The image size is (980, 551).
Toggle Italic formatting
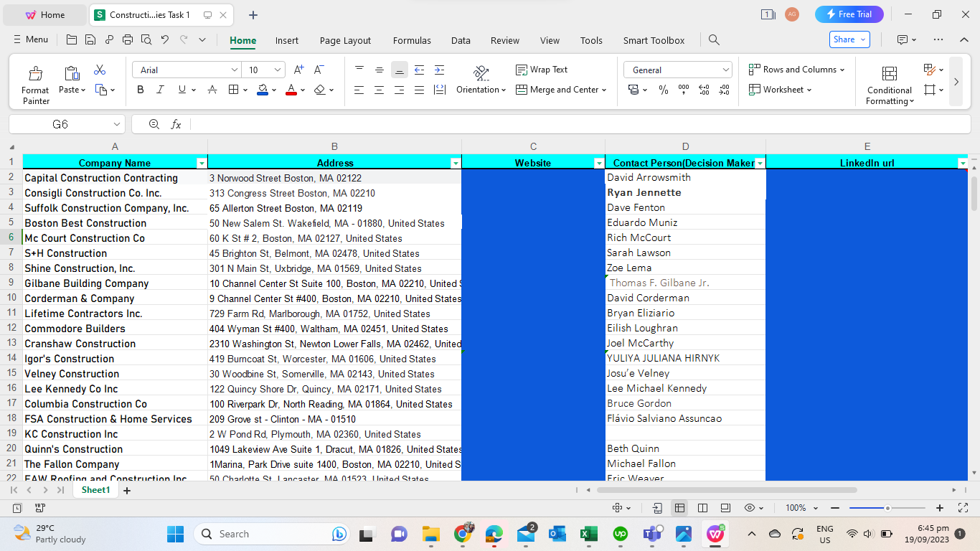click(x=161, y=90)
